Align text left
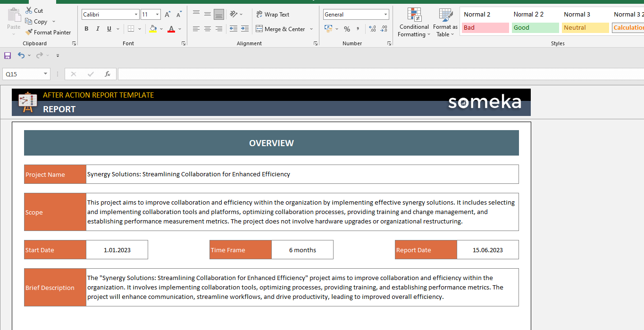Screen dimensions: 644x330 point(196,29)
